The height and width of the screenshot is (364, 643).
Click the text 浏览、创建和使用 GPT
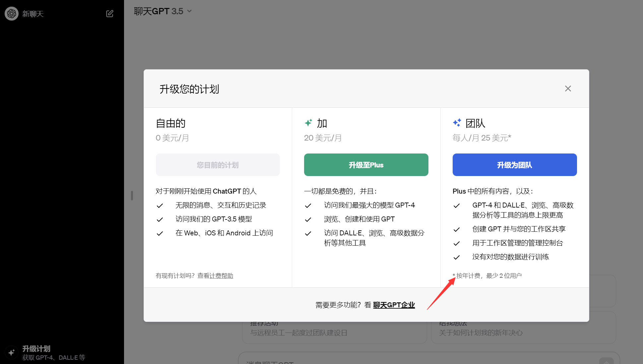tap(359, 219)
